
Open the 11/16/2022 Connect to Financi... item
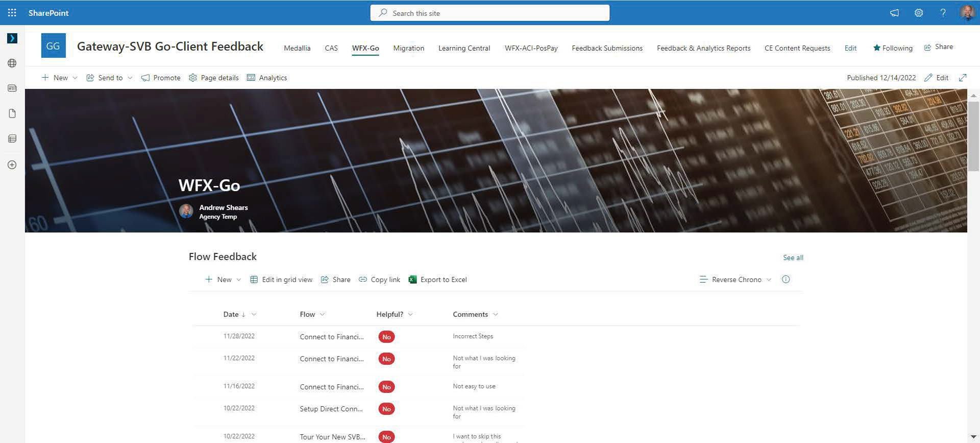pos(332,387)
